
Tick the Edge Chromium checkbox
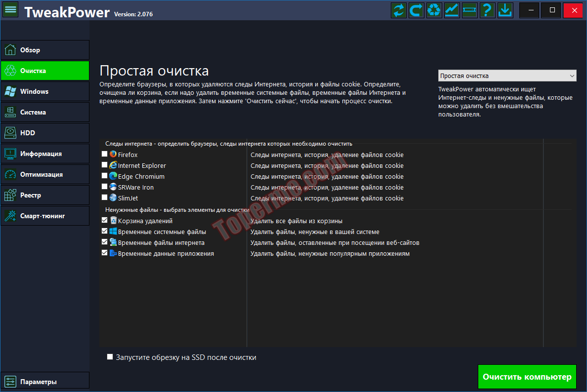(x=104, y=175)
